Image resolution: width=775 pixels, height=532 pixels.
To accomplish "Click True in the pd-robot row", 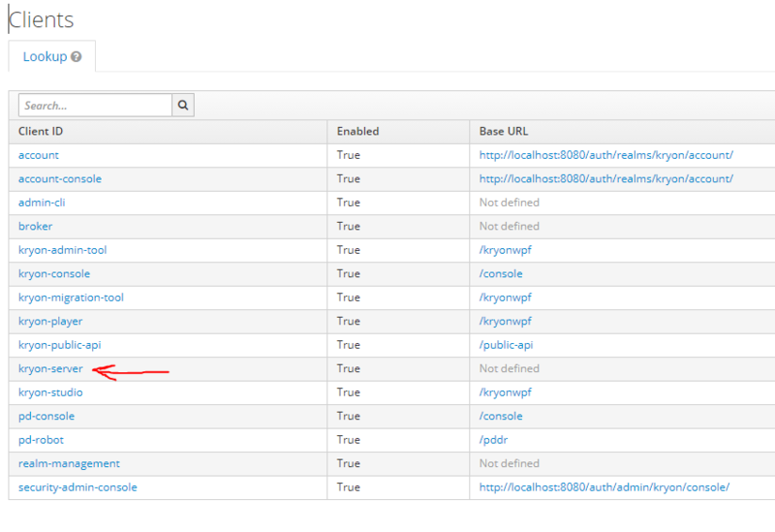I will (x=349, y=440).
